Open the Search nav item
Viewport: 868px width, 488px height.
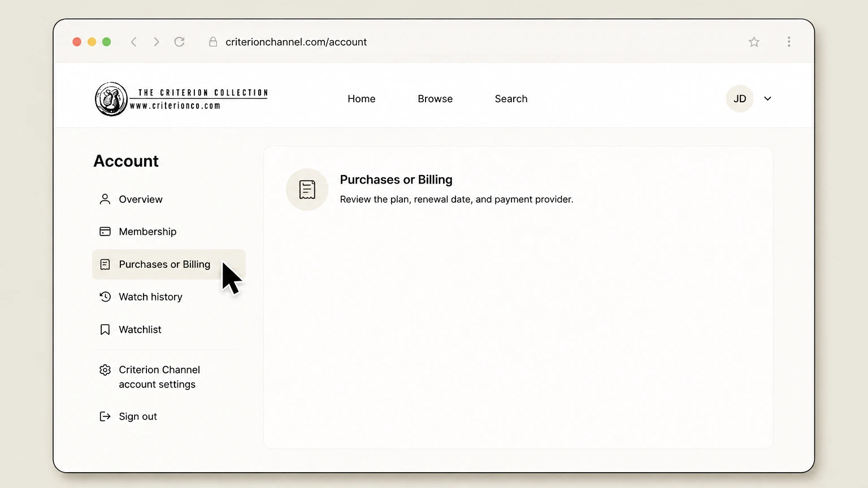coord(511,99)
